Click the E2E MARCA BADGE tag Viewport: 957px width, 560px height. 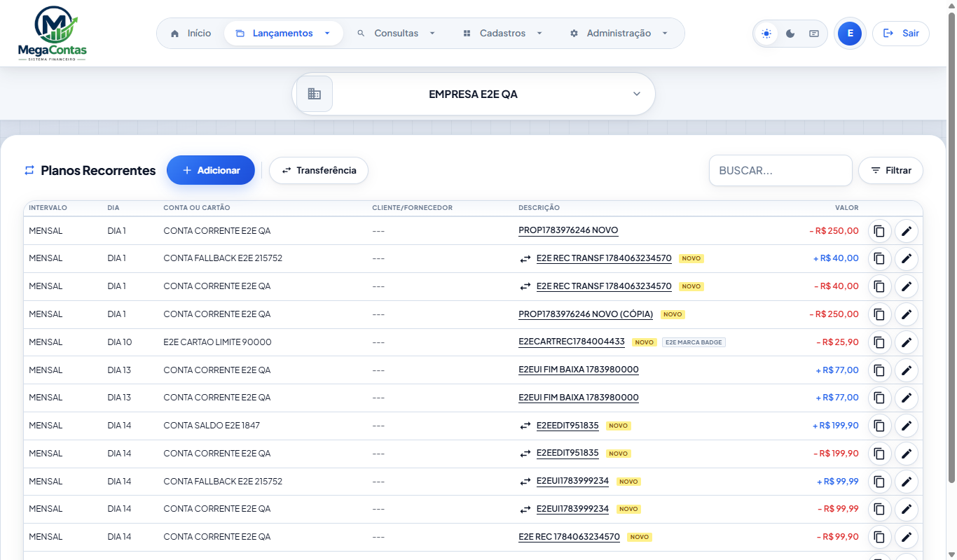(x=694, y=342)
